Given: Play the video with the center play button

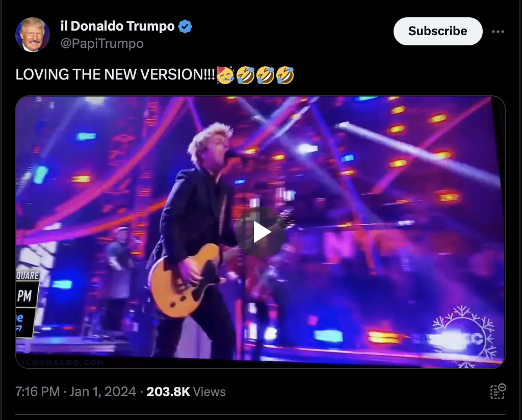Looking at the screenshot, I should pyautogui.click(x=260, y=232).
